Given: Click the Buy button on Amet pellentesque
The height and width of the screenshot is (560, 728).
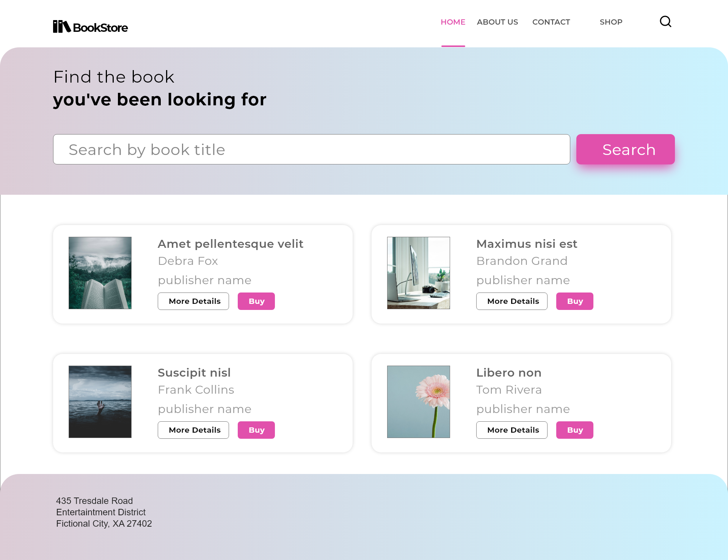Looking at the screenshot, I should (256, 301).
